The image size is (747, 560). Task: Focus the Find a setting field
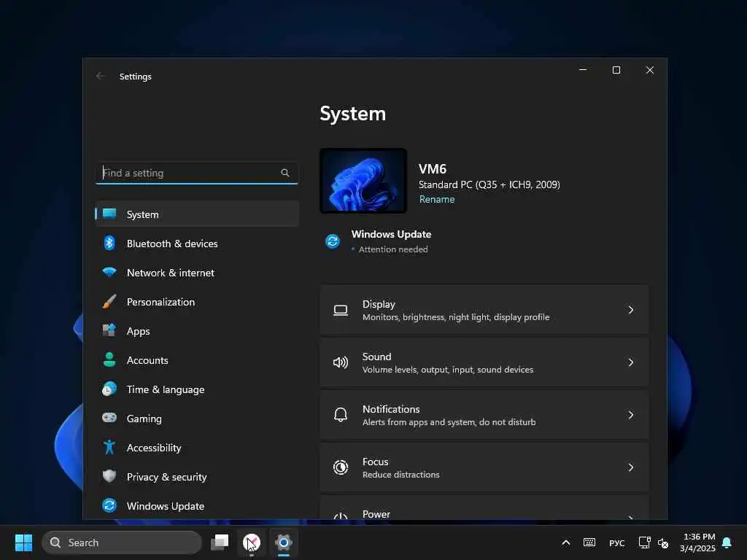pos(197,173)
